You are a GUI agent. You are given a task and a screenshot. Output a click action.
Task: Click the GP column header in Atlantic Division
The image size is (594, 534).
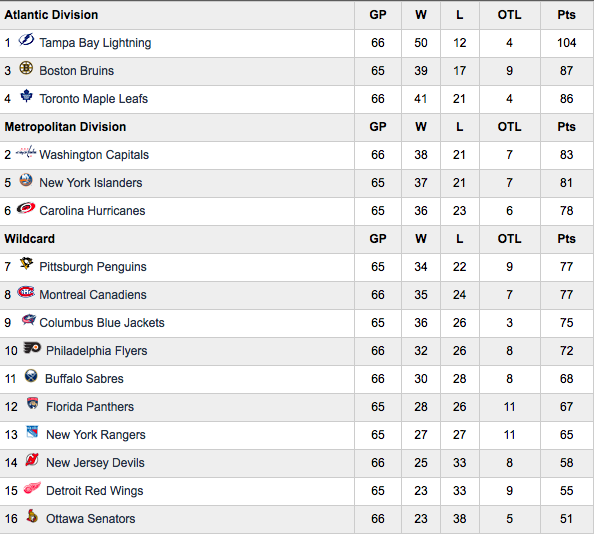[378, 15]
